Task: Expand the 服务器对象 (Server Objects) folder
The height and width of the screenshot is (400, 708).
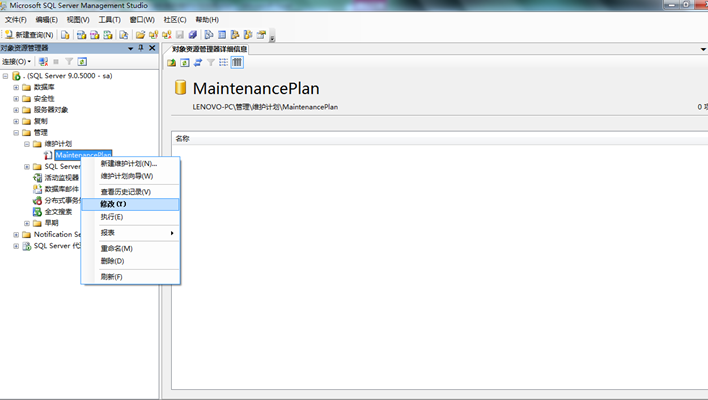Action: (16, 110)
